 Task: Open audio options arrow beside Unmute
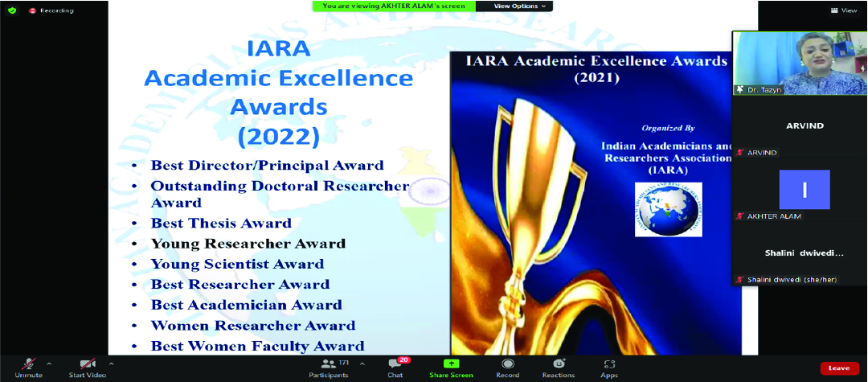pos(49,364)
